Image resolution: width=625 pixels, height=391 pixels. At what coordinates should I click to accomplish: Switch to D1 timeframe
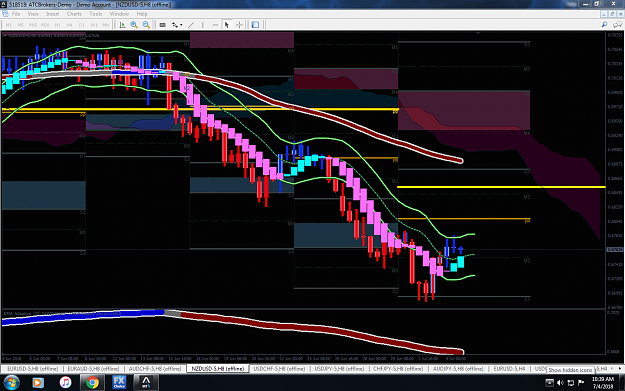pyautogui.click(x=82, y=25)
